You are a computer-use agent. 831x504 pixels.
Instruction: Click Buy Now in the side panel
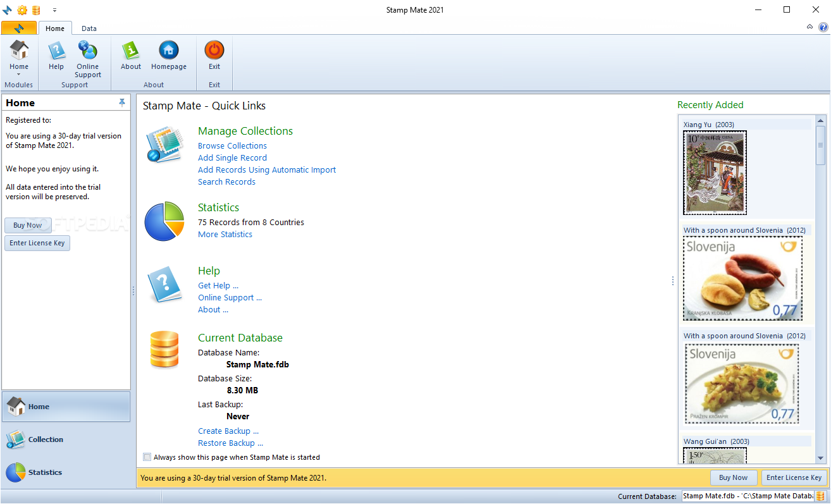point(28,225)
